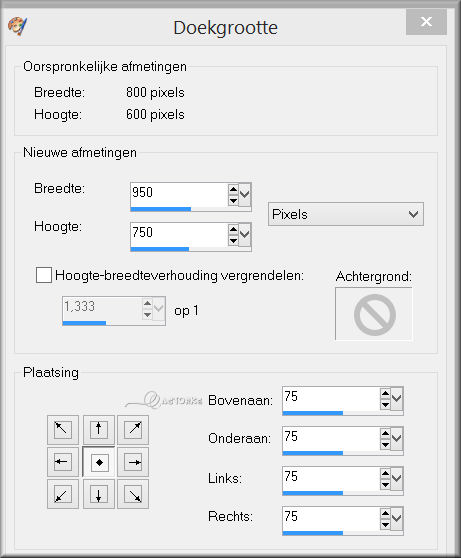Select center placement button

coord(99,462)
